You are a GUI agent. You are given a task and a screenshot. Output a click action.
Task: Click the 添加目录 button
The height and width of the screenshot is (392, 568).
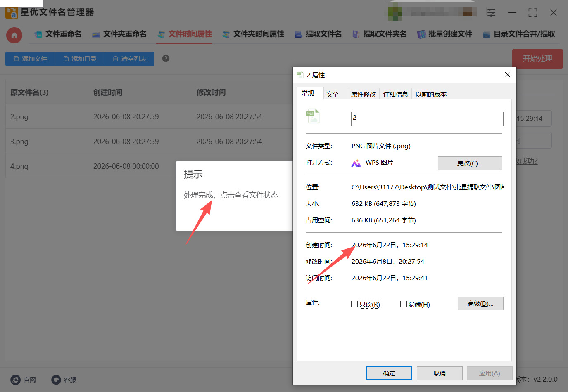(80, 59)
